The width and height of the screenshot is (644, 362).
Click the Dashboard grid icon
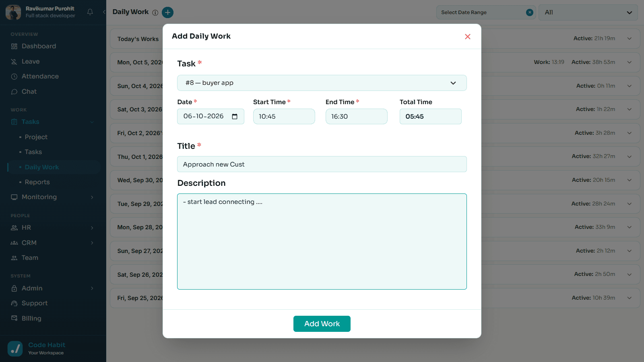(14, 46)
